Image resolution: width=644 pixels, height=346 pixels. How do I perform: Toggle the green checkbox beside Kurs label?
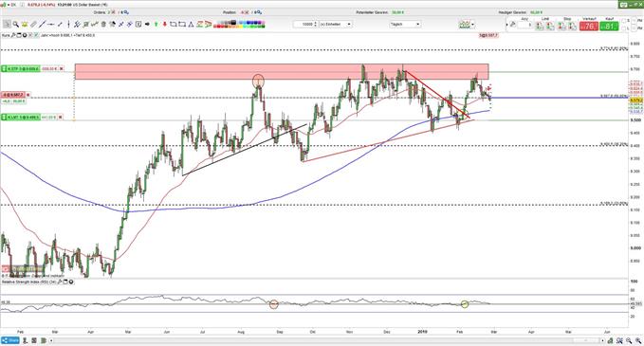[x=36, y=35]
